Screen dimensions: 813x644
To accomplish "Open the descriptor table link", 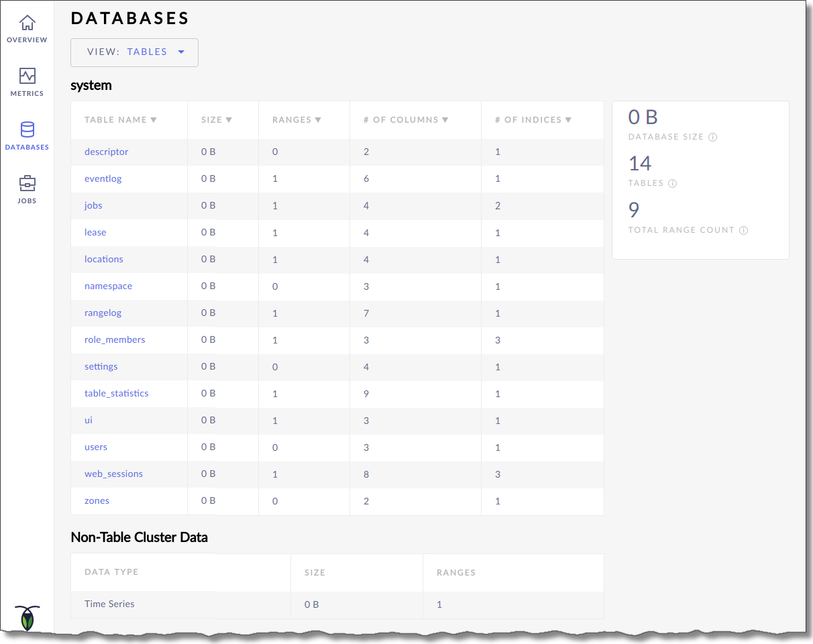I will [106, 152].
